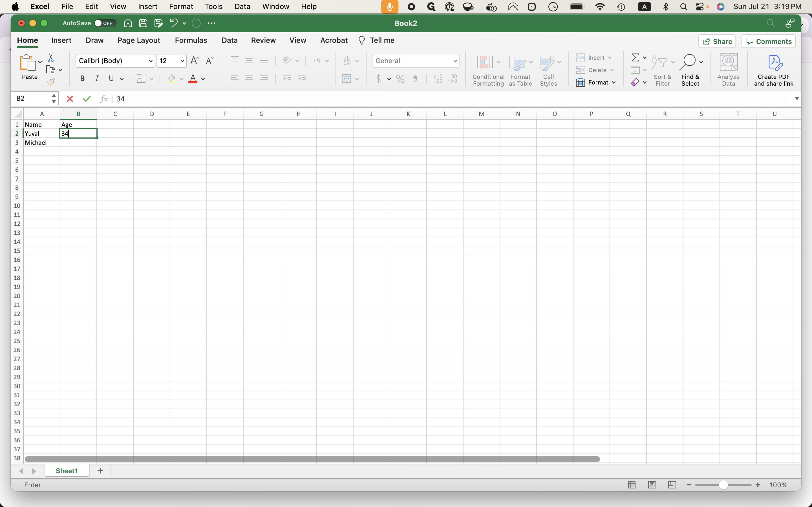
Task: Click cell A3 containing Michael
Action: [41, 143]
